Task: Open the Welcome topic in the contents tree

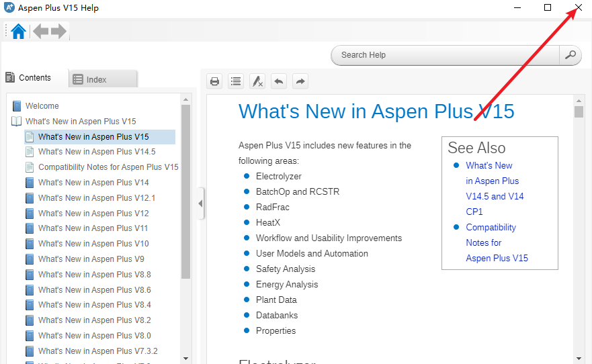Action: coord(42,106)
